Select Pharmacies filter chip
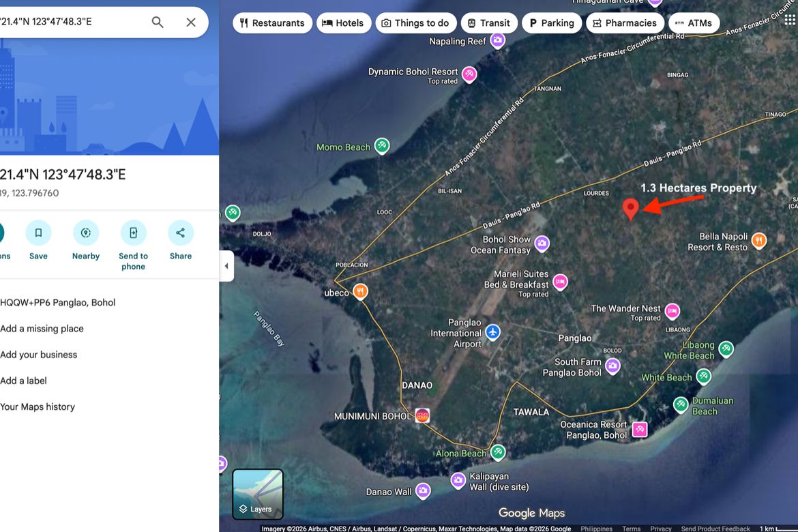Screen dimensions: 798x532 pyautogui.click(x=625, y=23)
